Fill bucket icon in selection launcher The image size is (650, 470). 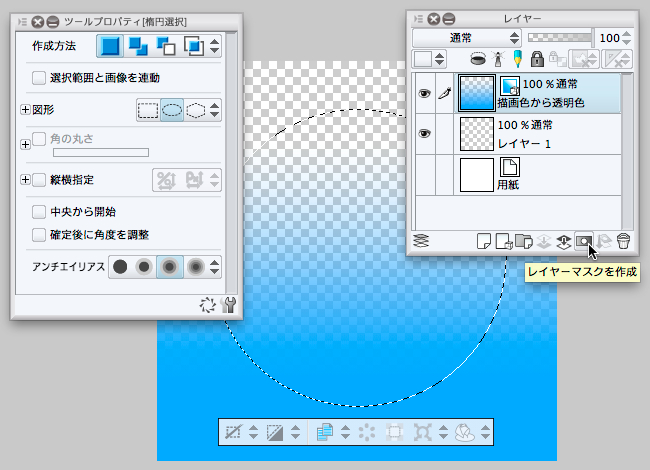pos(465,432)
